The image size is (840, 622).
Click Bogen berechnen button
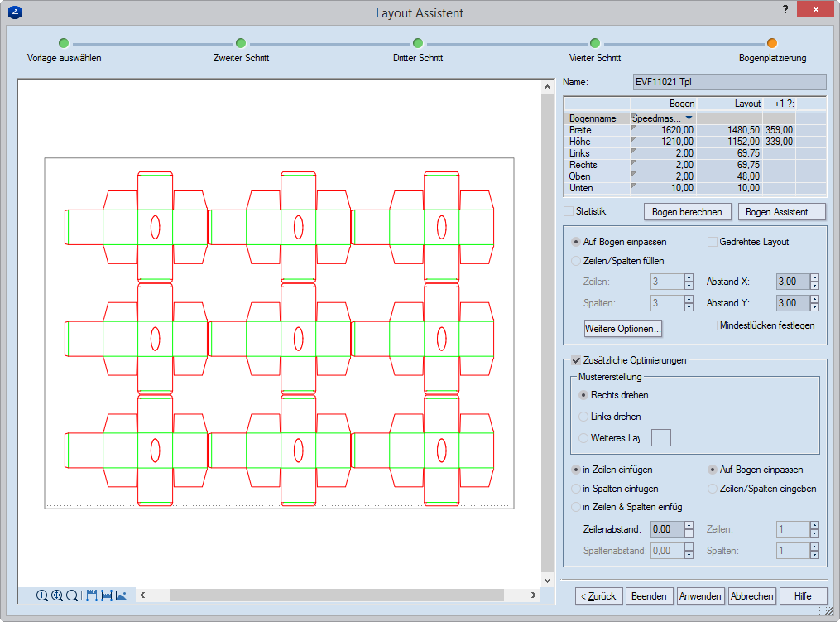pos(687,212)
